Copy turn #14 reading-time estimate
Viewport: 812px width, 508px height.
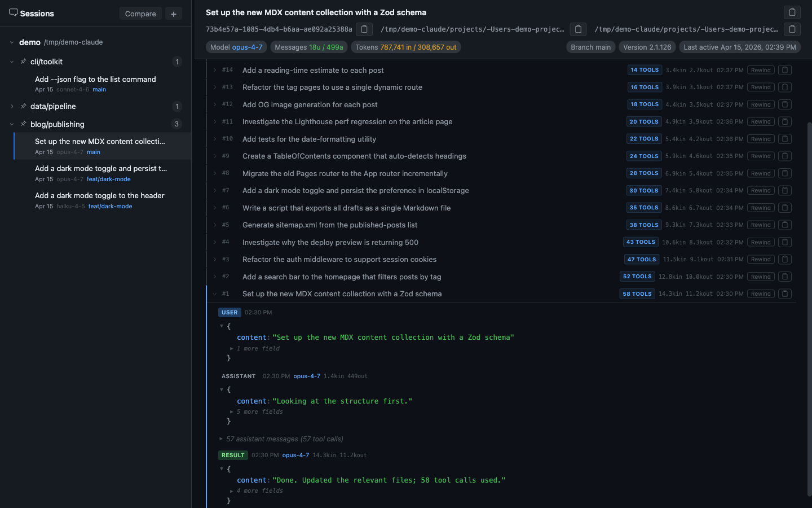tap(785, 70)
